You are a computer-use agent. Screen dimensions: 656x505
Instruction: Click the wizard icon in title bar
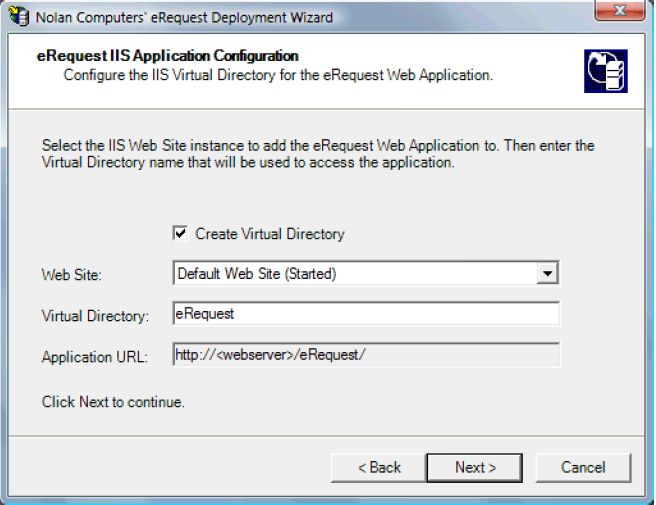(x=17, y=16)
